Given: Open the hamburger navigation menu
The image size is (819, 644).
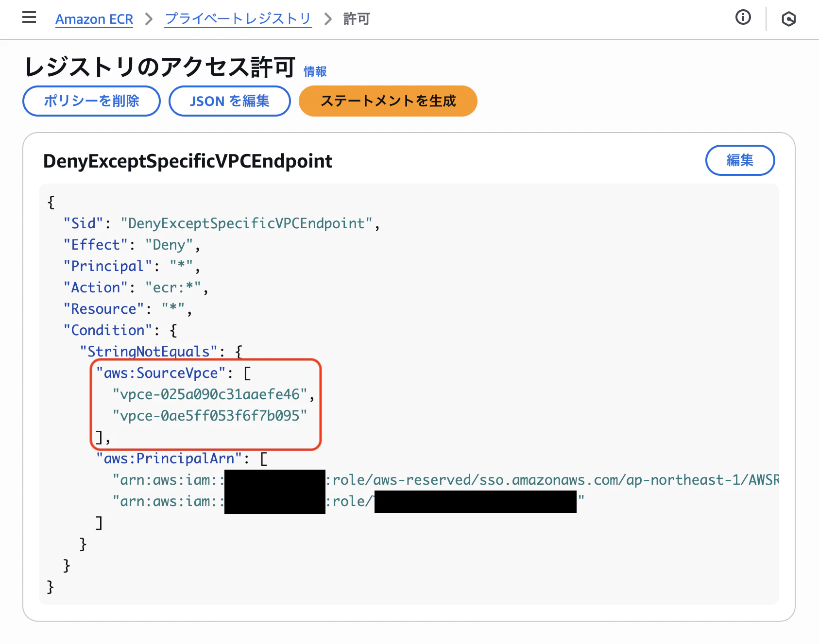Looking at the screenshot, I should click(29, 18).
